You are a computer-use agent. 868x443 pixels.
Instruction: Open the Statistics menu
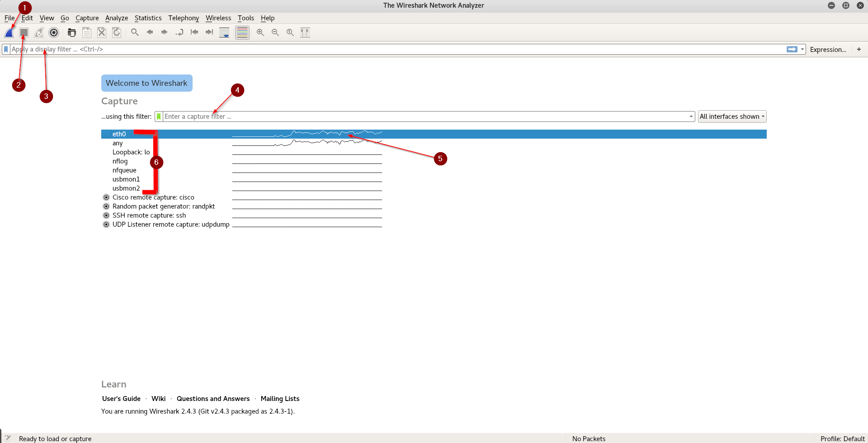tap(148, 18)
